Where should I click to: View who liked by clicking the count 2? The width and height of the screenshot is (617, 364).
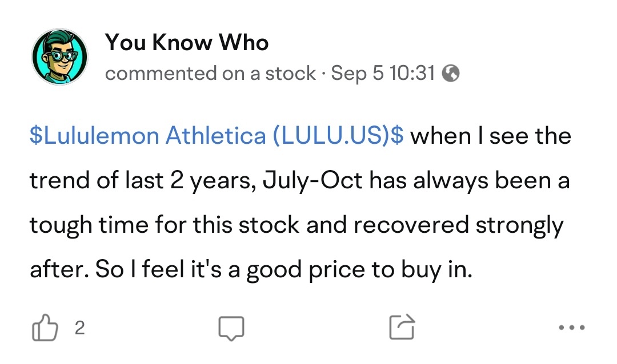(80, 328)
